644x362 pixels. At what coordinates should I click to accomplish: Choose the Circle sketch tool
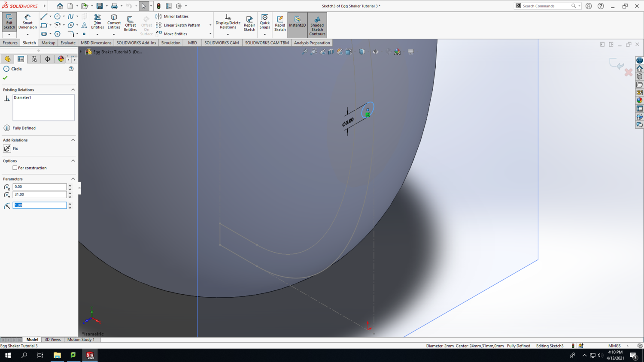58,16
